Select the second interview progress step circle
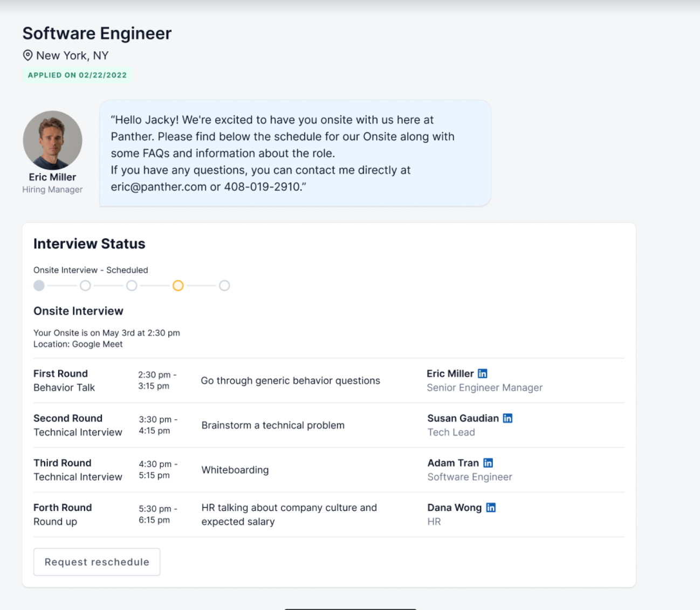 [85, 286]
